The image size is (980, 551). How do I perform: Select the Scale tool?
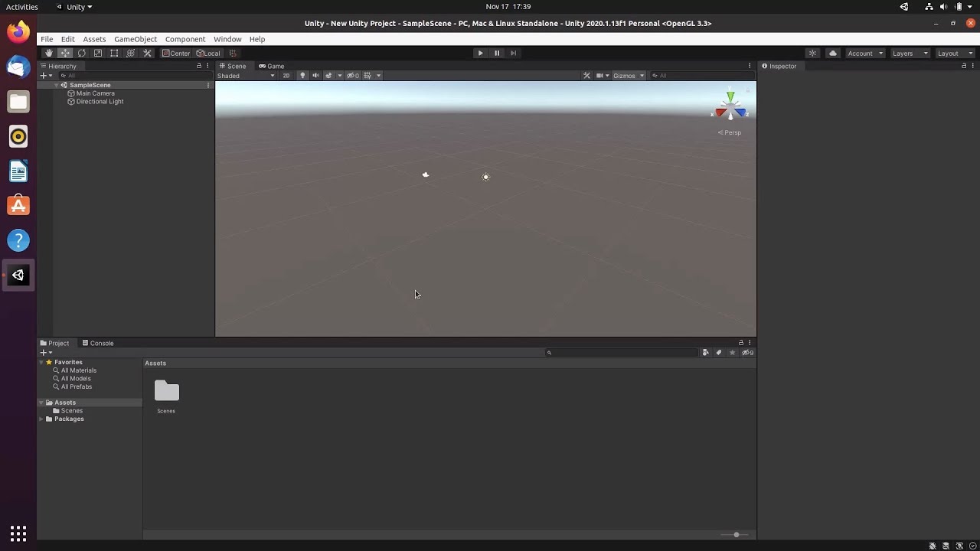(98, 54)
